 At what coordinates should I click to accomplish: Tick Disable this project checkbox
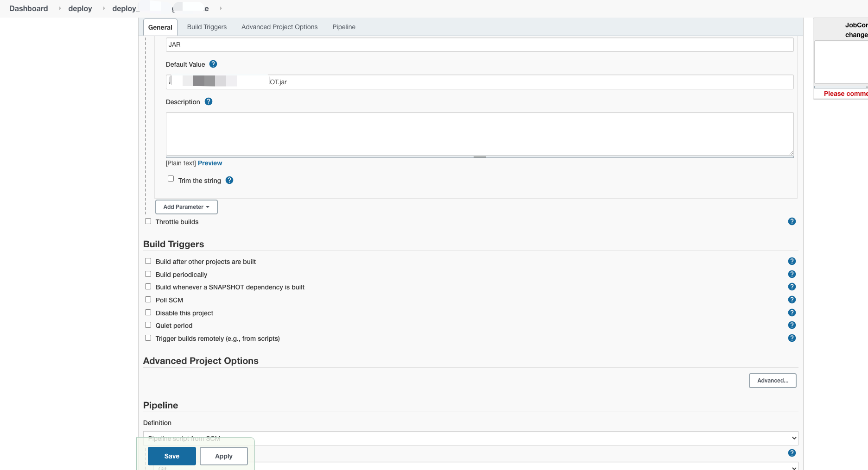point(148,313)
